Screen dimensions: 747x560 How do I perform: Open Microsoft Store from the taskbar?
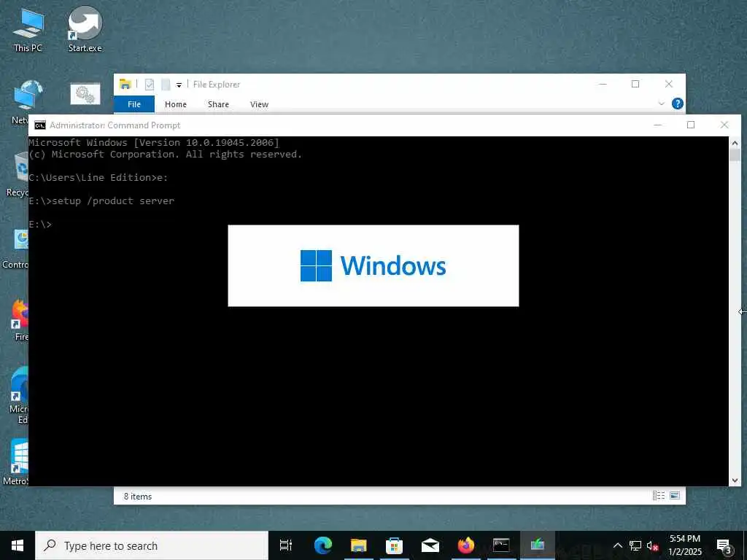394,545
